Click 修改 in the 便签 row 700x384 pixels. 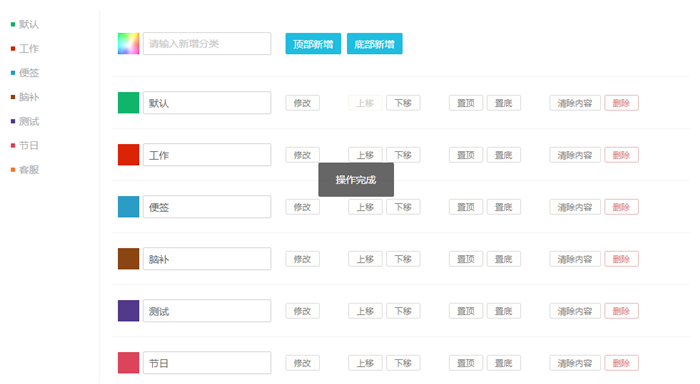point(302,207)
